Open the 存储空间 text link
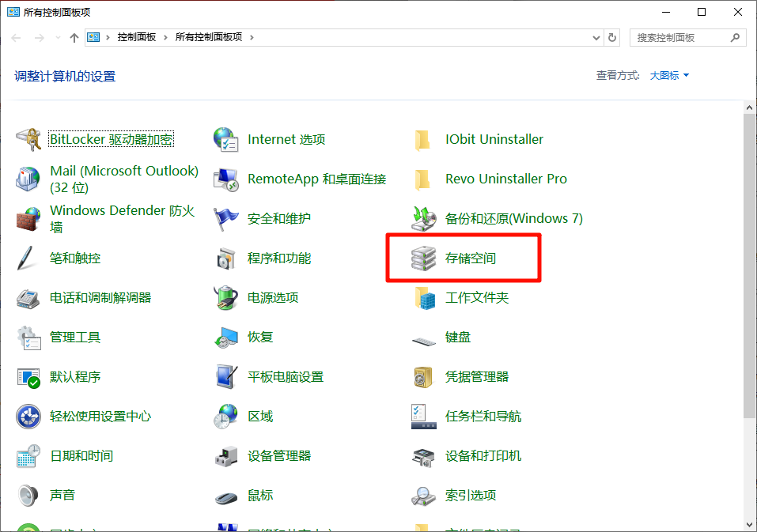Screen dimensions: 757x532 tap(470, 258)
